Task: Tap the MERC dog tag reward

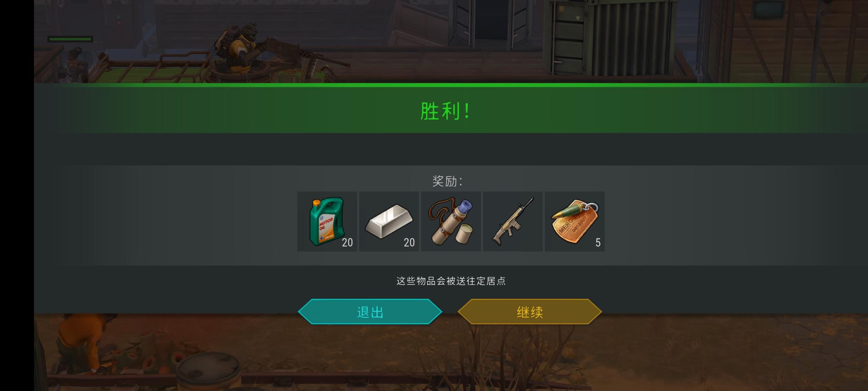Action: pos(575,222)
